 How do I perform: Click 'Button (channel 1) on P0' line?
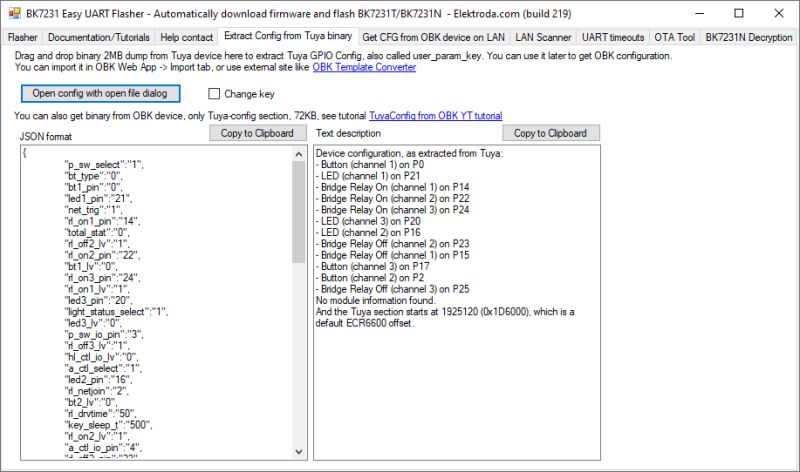click(x=370, y=165)
